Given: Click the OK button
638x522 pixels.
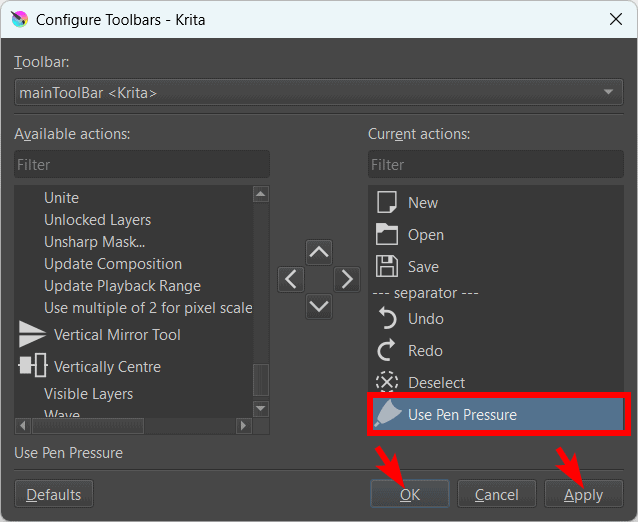Looking at the screenshot, I should pyautogui.click(x=410, y=494).
